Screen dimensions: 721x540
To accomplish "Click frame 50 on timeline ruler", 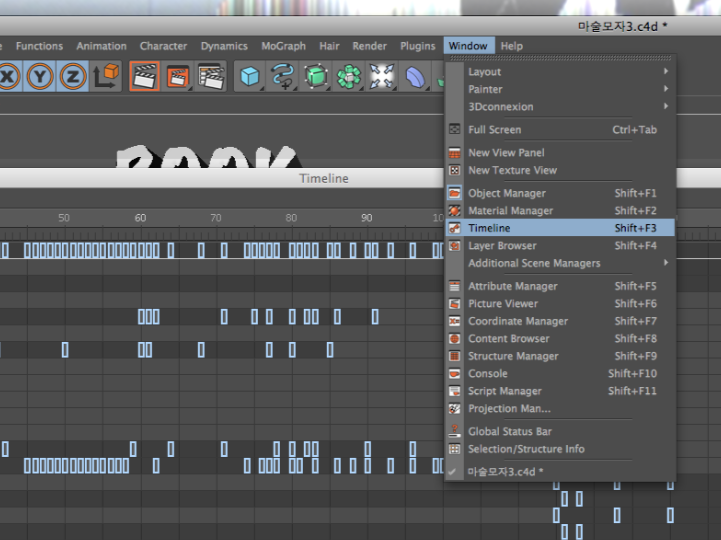I will (64, 218).
